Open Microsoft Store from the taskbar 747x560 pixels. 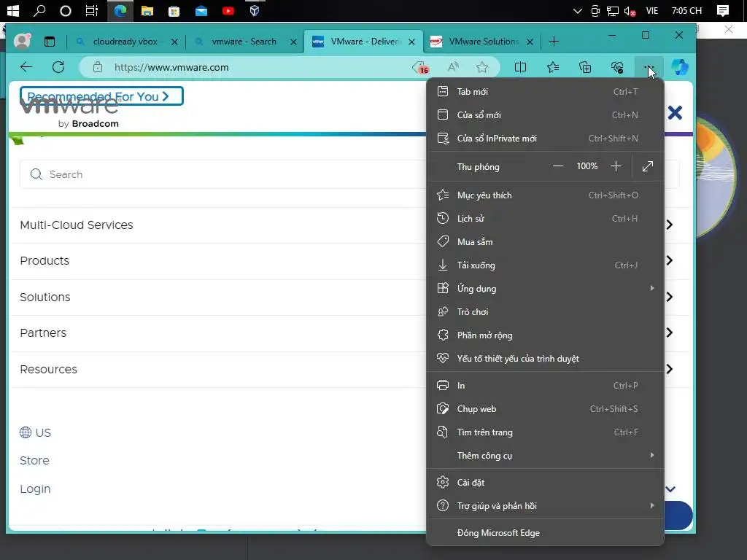coord(174,10)
